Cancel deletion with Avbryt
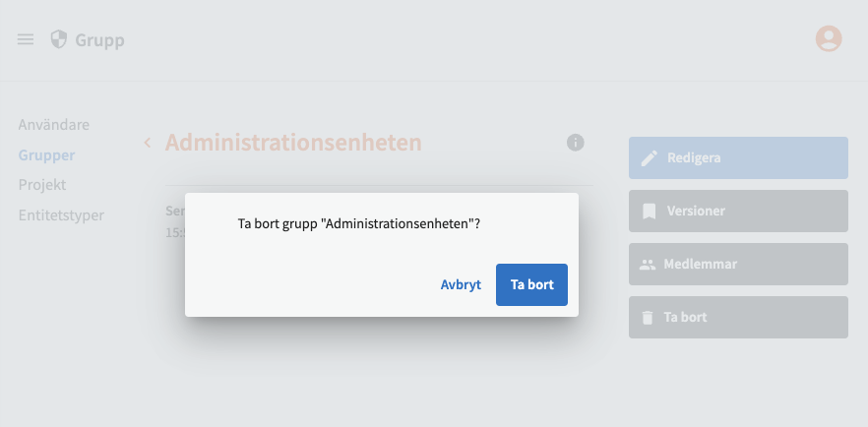Screen dimensions: 868x427 click(x=461, y=285)
